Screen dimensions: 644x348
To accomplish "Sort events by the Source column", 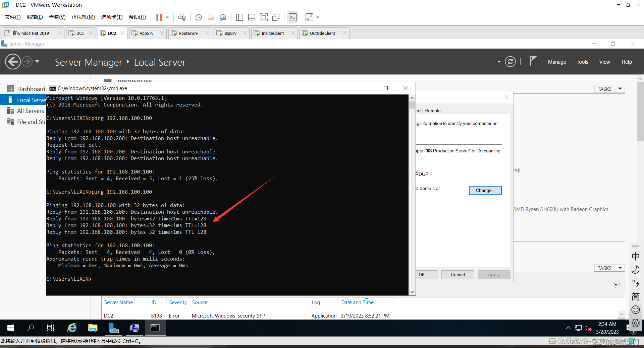I will pos(200,302).
